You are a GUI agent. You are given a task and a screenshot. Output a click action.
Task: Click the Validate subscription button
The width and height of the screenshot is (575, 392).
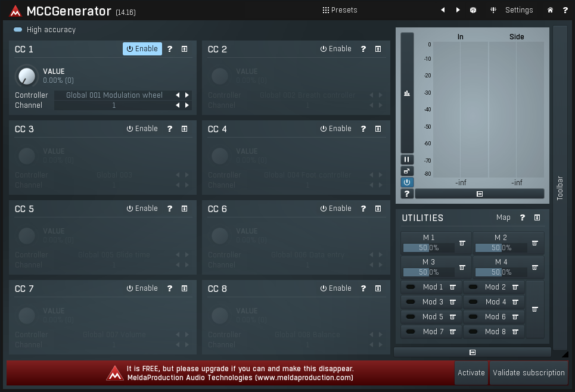(528, 373)
